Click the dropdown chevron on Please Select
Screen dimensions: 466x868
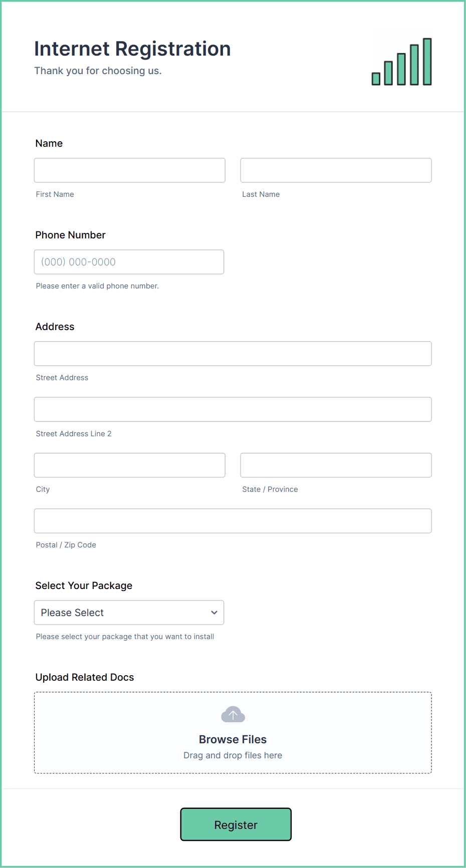click(214, 613)
